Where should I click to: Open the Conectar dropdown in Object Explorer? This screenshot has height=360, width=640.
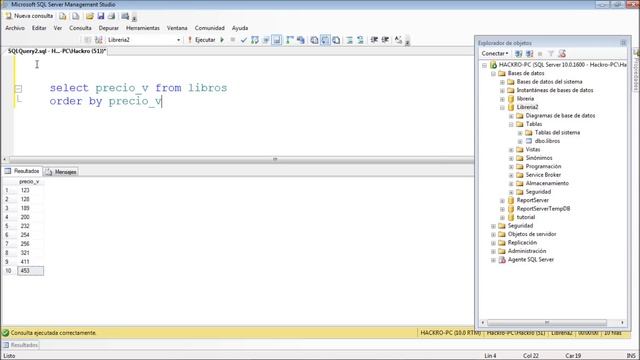tap(495, 53)
